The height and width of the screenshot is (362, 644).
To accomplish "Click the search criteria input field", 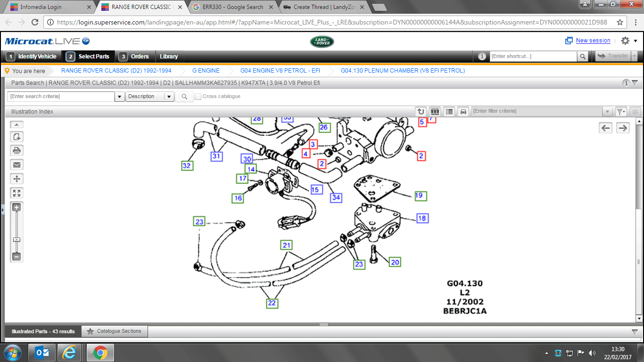I will (x=61, y=96).
